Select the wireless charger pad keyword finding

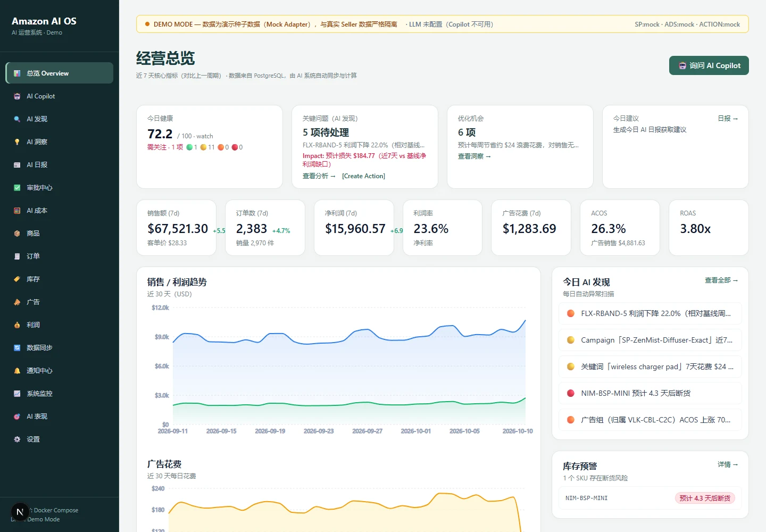(650, 367)
